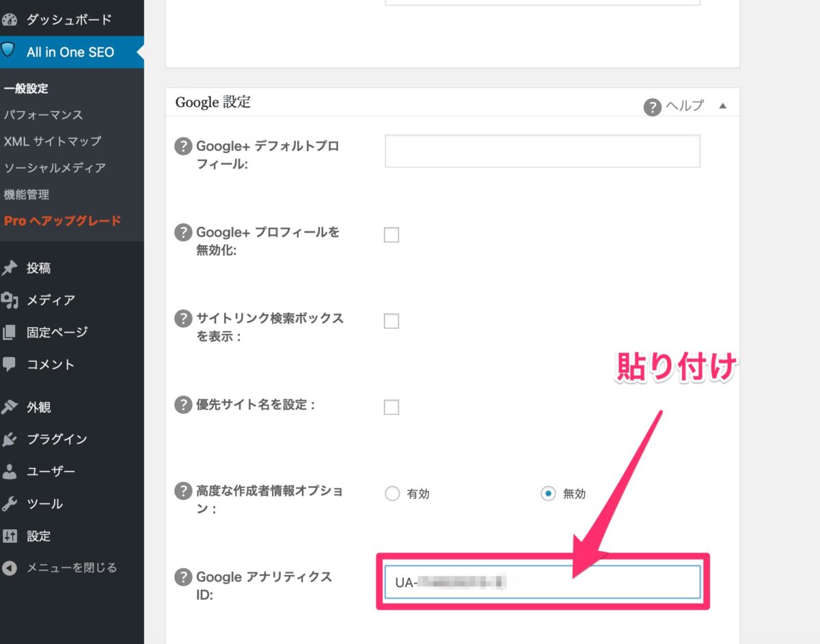Open the 投稿 menu
Viewport: 820px width, 644px height.
click(x=38, y=268)
